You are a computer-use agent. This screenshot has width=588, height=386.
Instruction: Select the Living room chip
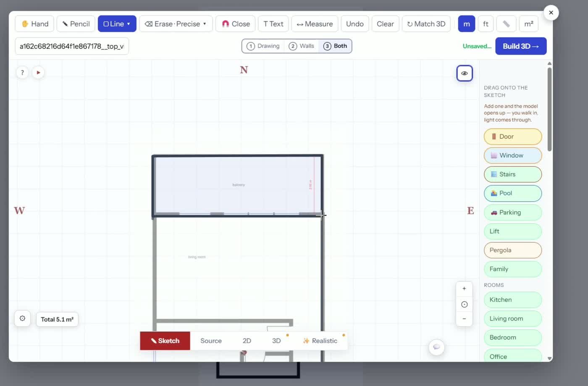click(x=513, y=319)
